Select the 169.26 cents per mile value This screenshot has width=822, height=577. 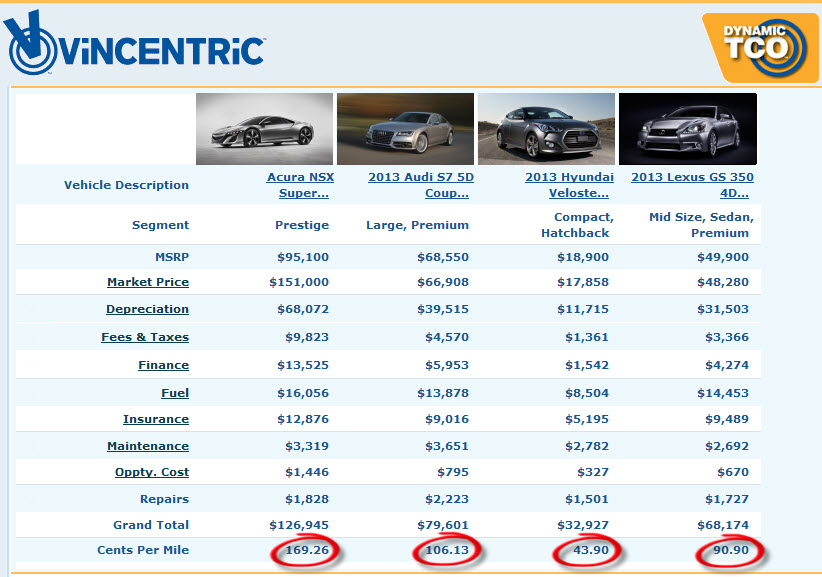click(x=307, y=550)
